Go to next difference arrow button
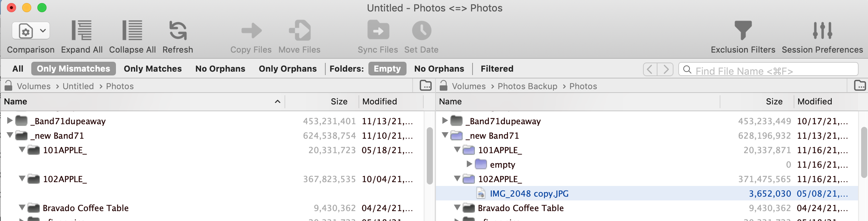This screenshot has width=868, height=221. tap(665, 69)
